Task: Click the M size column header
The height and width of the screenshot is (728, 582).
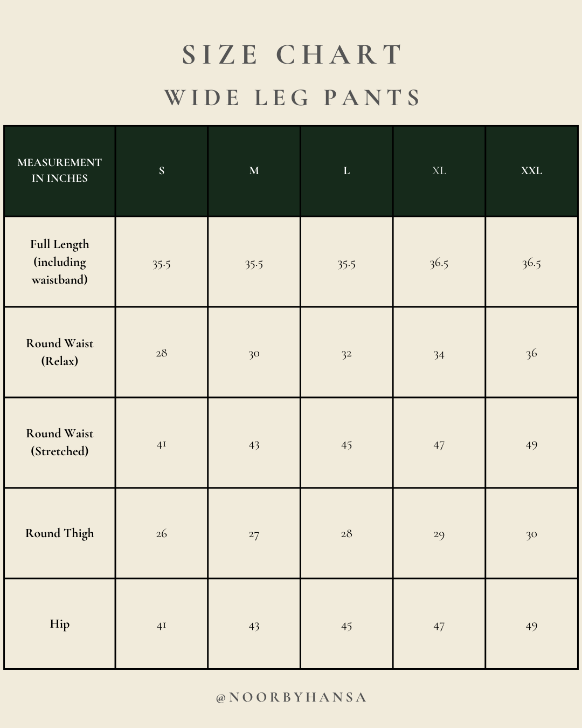Action: [254, 171]
